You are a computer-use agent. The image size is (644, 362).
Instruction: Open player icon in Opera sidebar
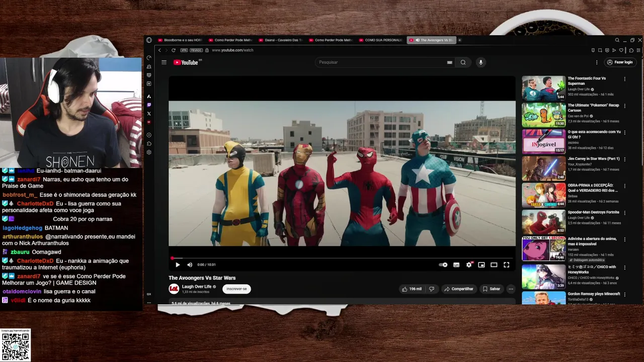pyautogui.click(x=149, y=135)
